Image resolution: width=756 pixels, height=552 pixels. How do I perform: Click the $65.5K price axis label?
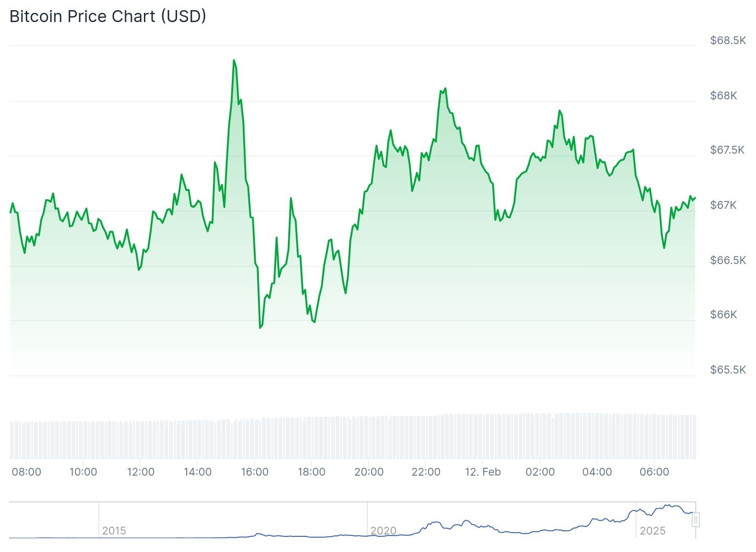(727, 370)
